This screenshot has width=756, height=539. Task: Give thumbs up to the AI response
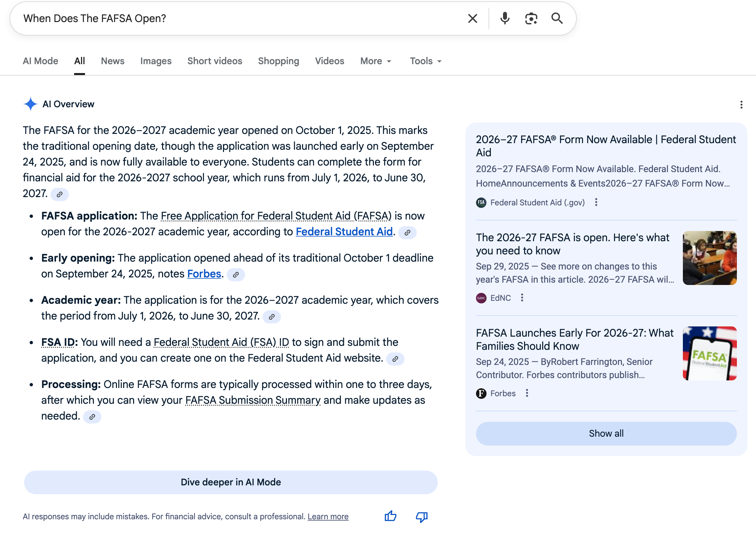coord(390,516)
